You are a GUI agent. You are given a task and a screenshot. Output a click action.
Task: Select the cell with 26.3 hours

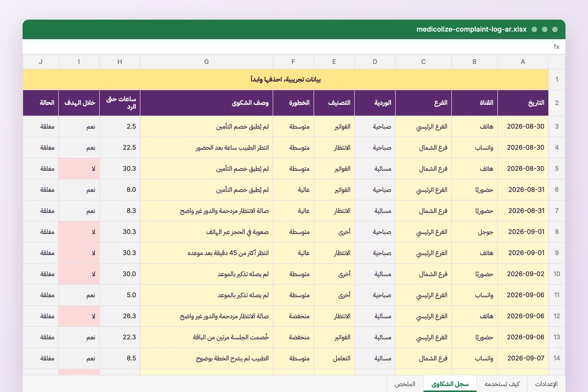(x=120, y=316)
